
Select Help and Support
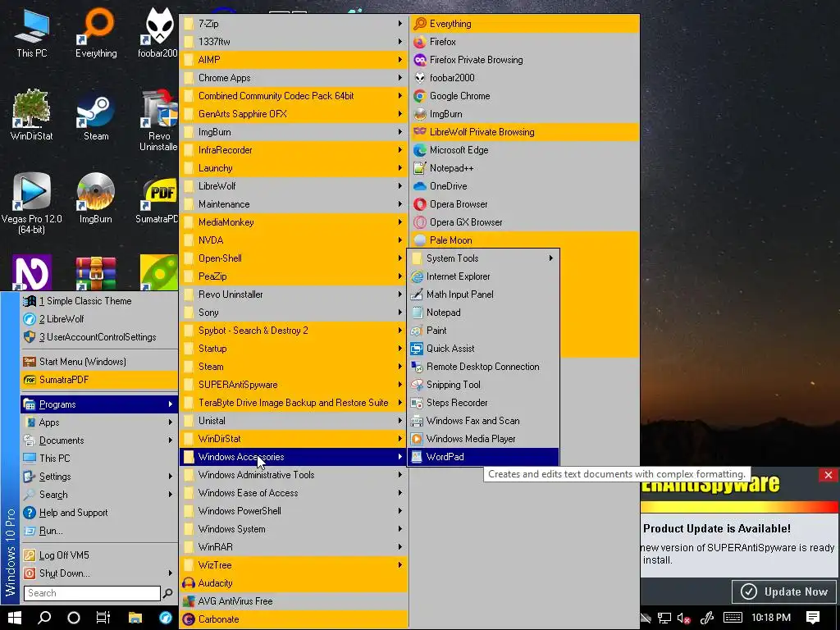99,513
